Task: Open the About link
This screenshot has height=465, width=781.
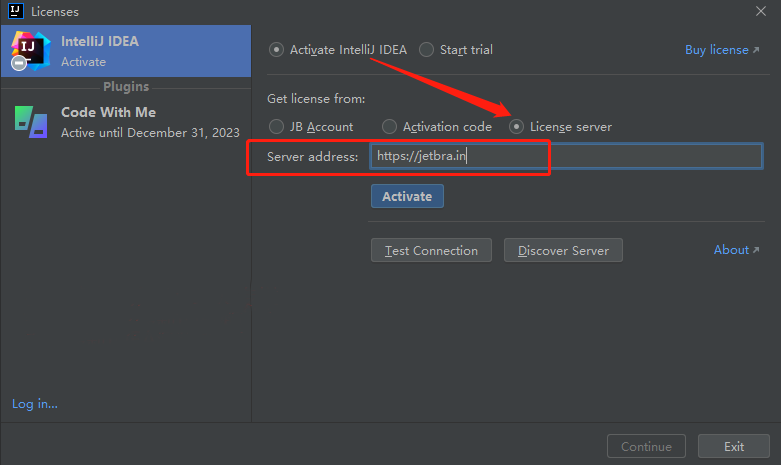Action: point(736,250)
